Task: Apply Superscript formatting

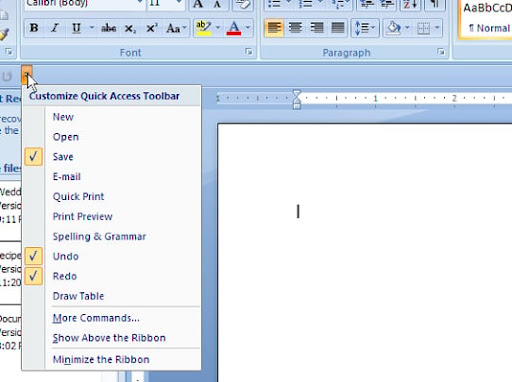Action: pyautogui.click(x=152, y=28)
